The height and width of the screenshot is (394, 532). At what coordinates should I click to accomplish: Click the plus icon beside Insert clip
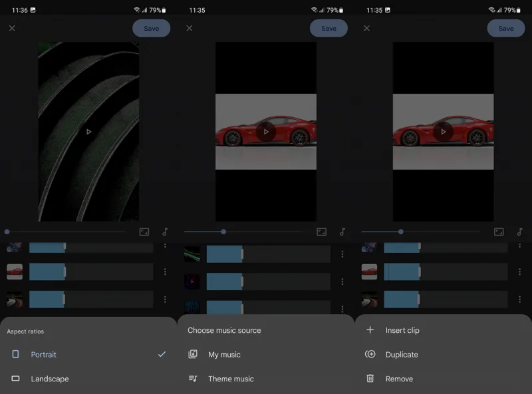click(370, 330)
